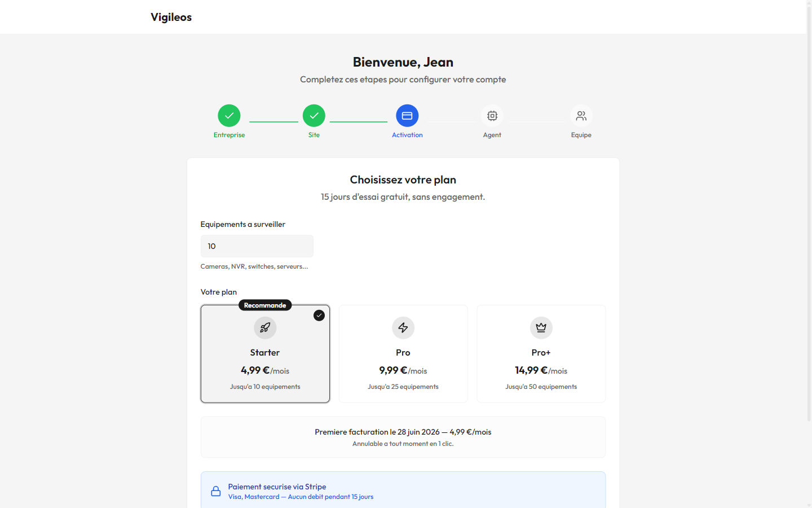Click "Cameras, NVR, switches, serveurs..." hint

click(x=254, y=266)
